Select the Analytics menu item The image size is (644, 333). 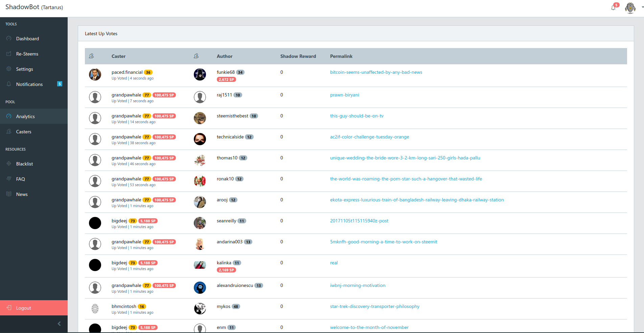25,116
